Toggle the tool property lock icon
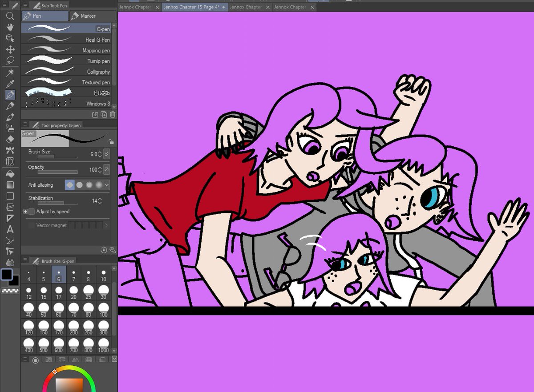This screenshot has width=534, height=392. coord(111,140)
